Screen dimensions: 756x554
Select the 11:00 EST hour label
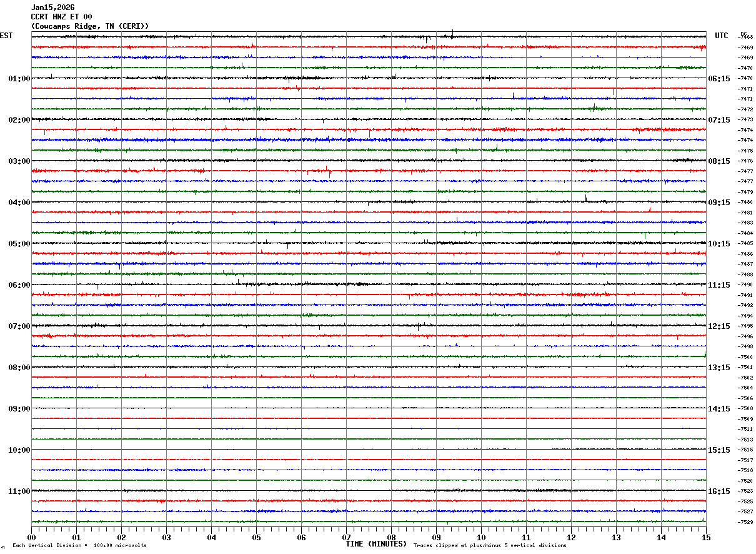pos(19,491)
